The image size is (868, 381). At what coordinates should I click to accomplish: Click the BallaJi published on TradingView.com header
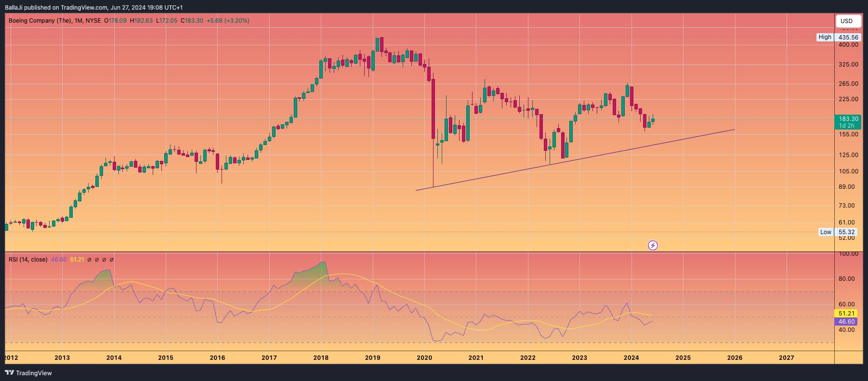pyautogui.click(x=93, y=7)
